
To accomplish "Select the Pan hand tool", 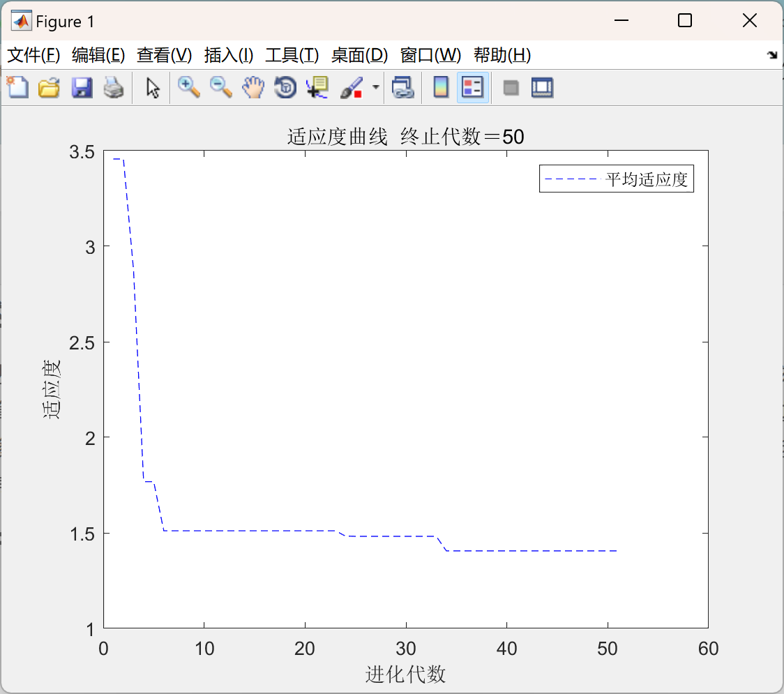I will click(253, 87).
